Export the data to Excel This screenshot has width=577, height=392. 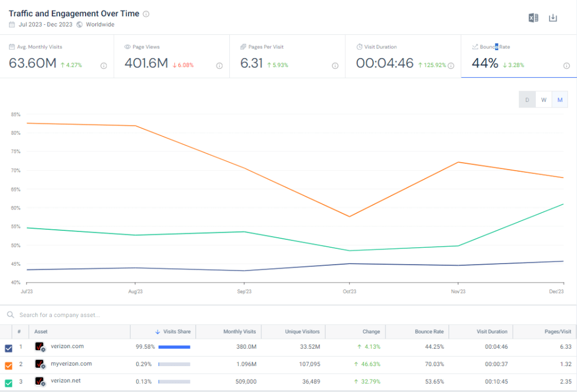[533, 17]
